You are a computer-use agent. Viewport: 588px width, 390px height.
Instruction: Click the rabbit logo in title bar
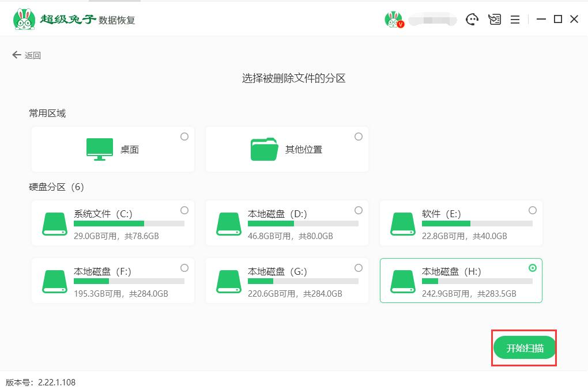click(24, 19)
